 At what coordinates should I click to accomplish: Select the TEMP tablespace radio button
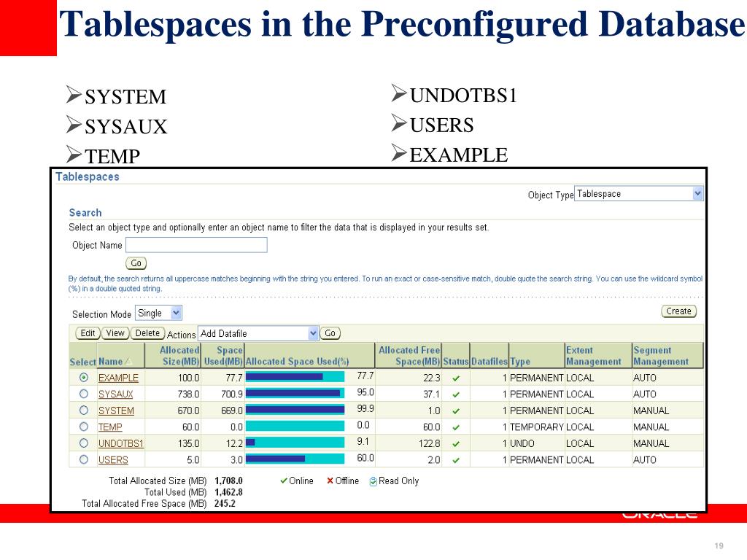point(84,427)
